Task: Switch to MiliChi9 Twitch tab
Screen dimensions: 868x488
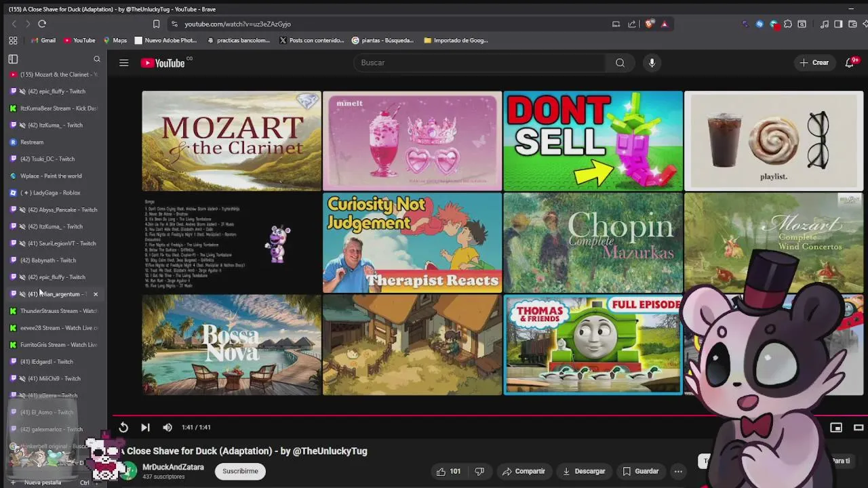Action: [54, 379]
